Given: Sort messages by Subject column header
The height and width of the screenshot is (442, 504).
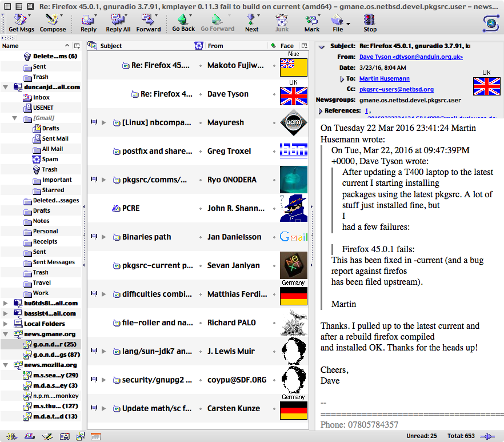Looking at the screenshot, I should click(143, 46).
